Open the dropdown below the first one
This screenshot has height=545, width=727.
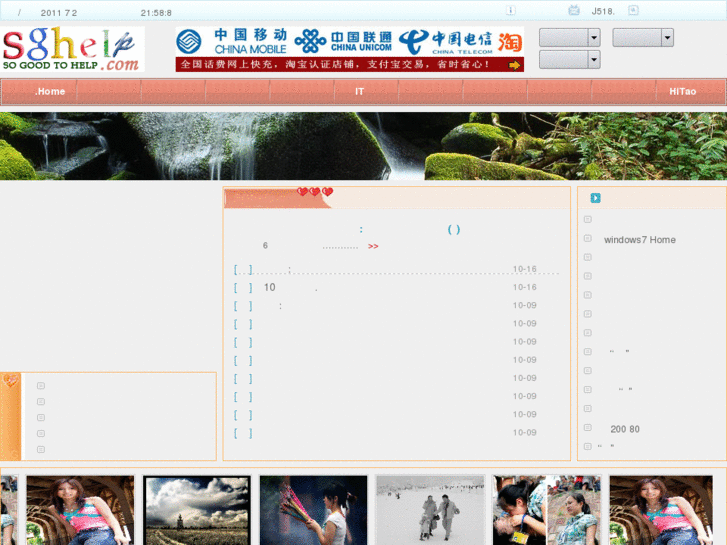pos(569,59)
